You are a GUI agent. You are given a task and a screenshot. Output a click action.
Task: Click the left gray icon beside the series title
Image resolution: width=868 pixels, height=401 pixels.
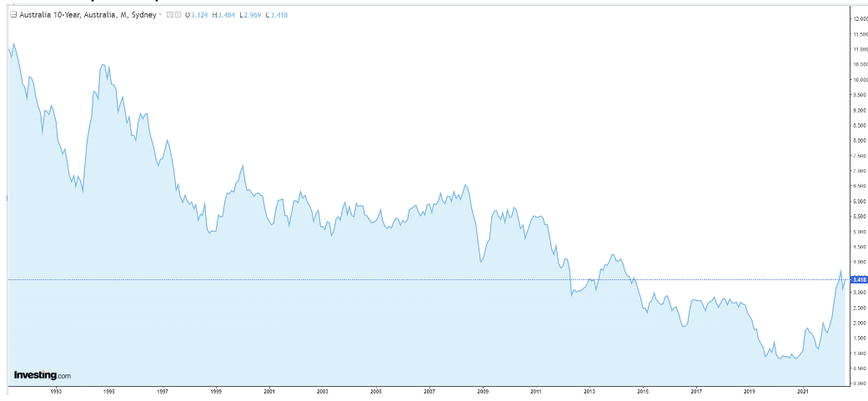click(170, 14)
